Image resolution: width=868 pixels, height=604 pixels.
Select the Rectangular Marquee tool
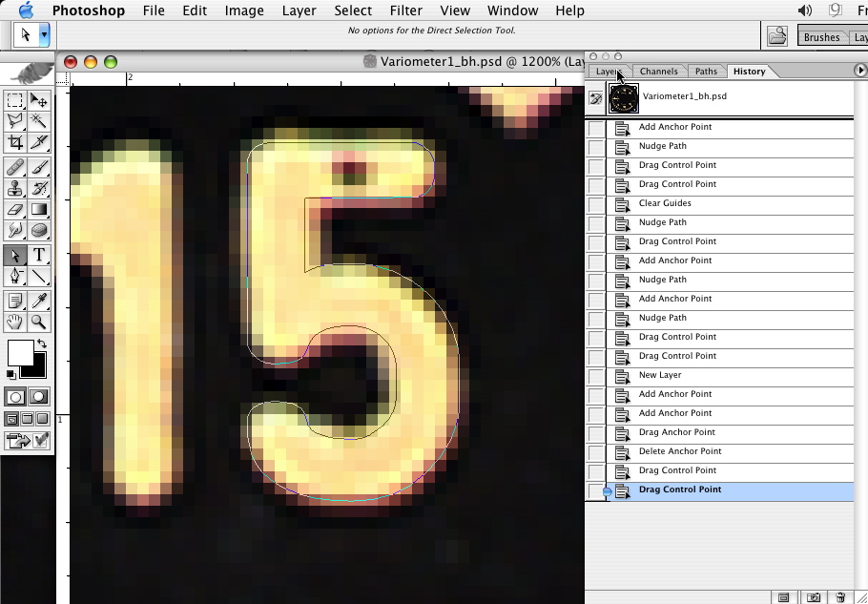tap(15, 100)
